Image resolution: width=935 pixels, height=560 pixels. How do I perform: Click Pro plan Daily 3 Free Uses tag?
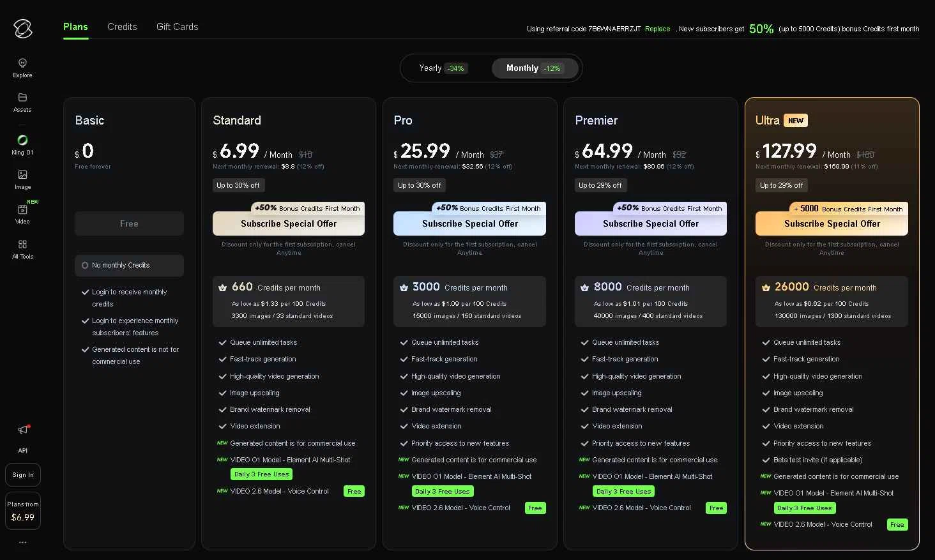coord(443,491)
